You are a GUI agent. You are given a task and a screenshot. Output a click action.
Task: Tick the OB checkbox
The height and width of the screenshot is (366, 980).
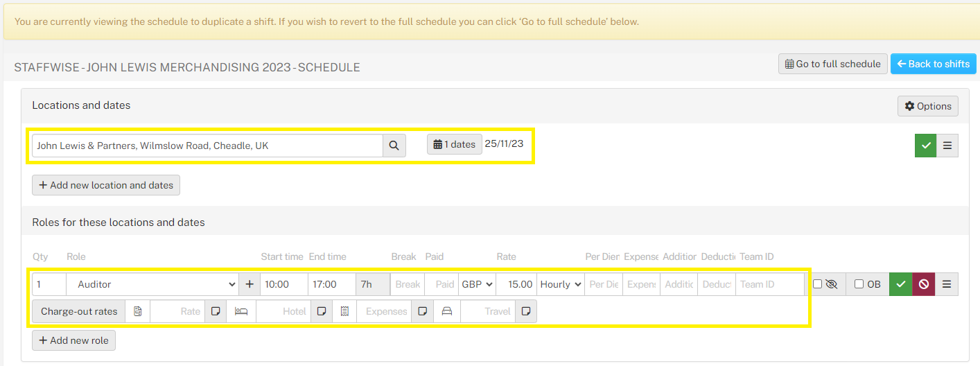[x=859, y=284]
